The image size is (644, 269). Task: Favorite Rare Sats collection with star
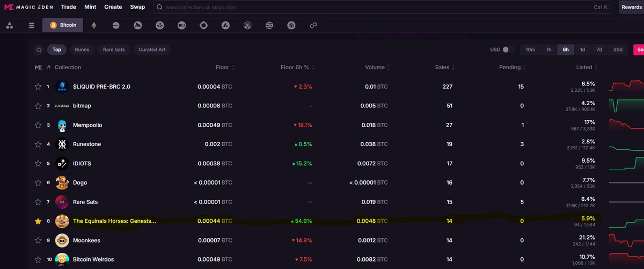coord(38,202)
